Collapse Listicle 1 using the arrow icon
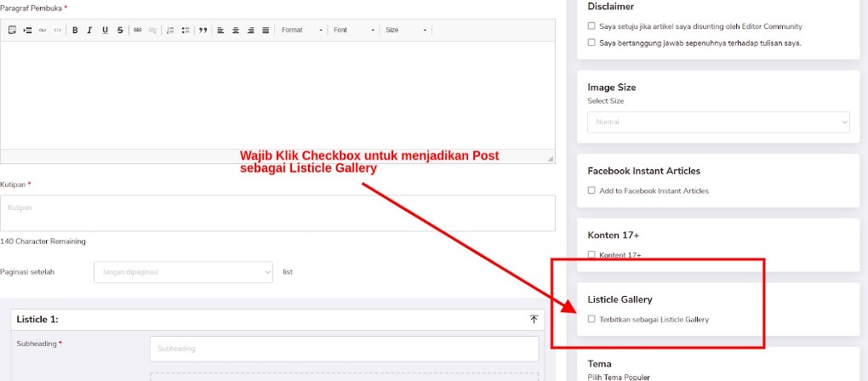The height and width of the screenshot is (381, 868). click(x=534, y=320)
